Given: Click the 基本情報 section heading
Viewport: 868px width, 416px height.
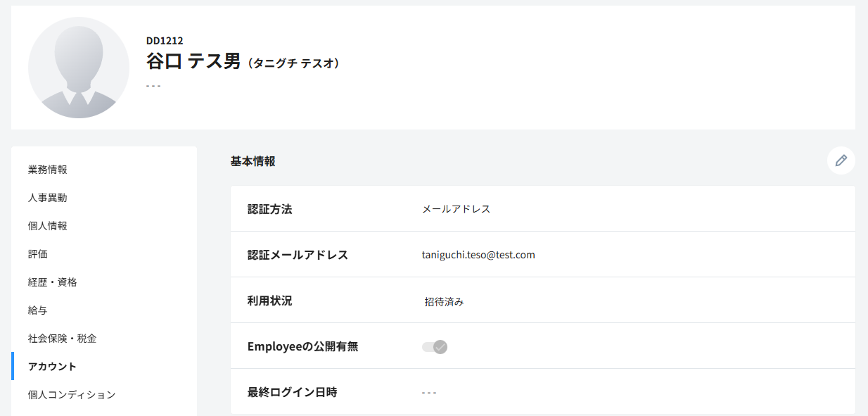Looking at the screenshot, I should click(x=253, y=161).
